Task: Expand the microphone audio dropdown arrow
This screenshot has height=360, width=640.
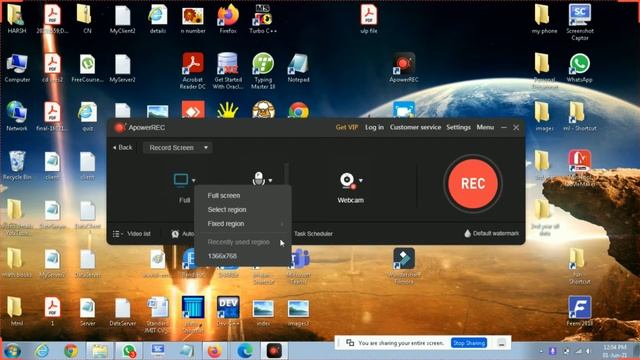Action: [270, 180]
